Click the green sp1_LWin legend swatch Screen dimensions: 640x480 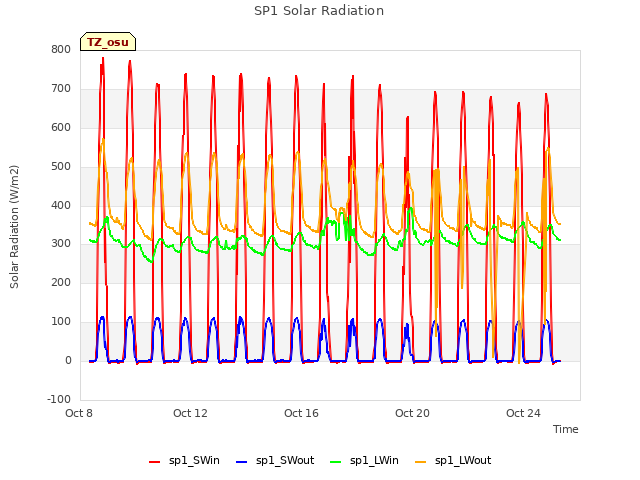[x=335, y=462]
